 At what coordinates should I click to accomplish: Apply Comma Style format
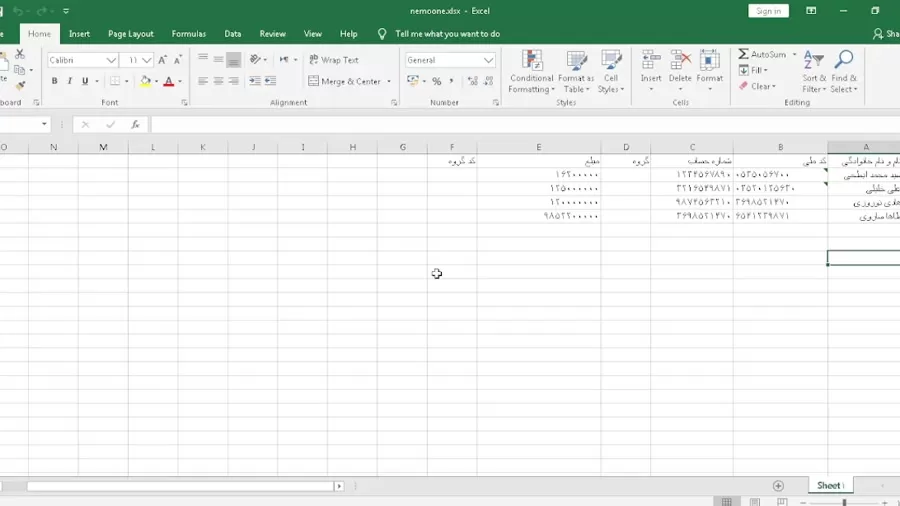coord(451,81)
